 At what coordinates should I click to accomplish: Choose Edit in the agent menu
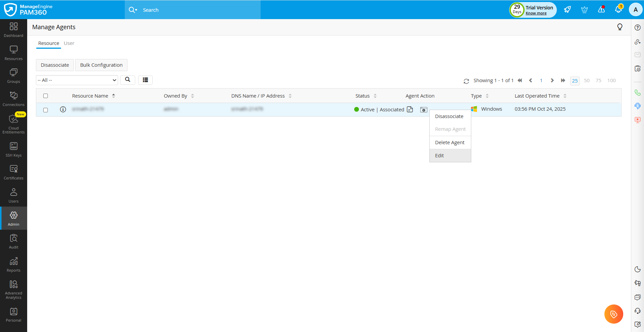450,156
